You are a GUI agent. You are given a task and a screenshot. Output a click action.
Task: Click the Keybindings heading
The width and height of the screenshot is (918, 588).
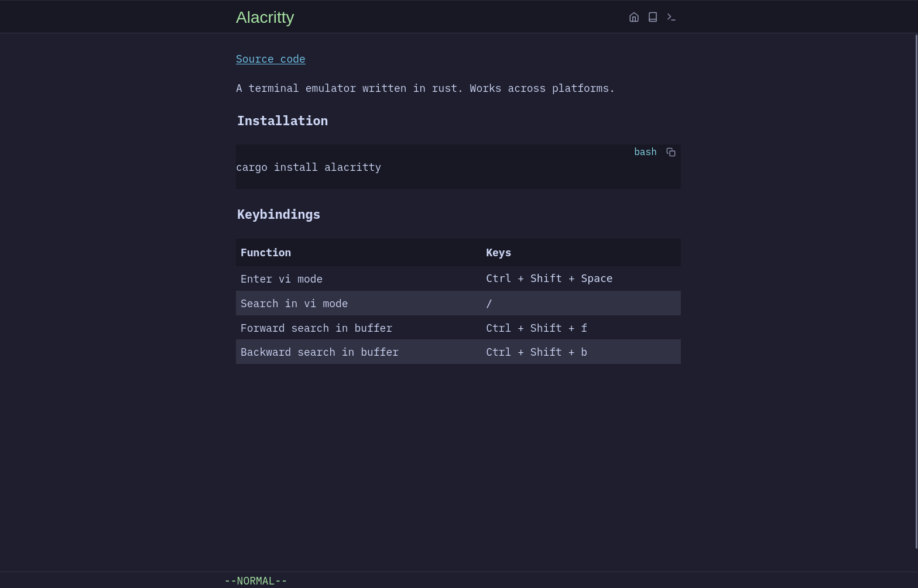279,215
